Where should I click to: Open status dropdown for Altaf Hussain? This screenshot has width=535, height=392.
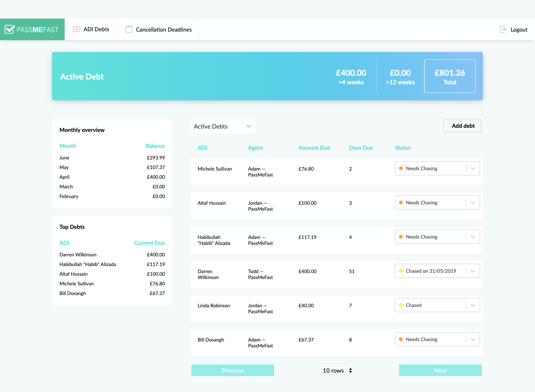pos(437,203)
